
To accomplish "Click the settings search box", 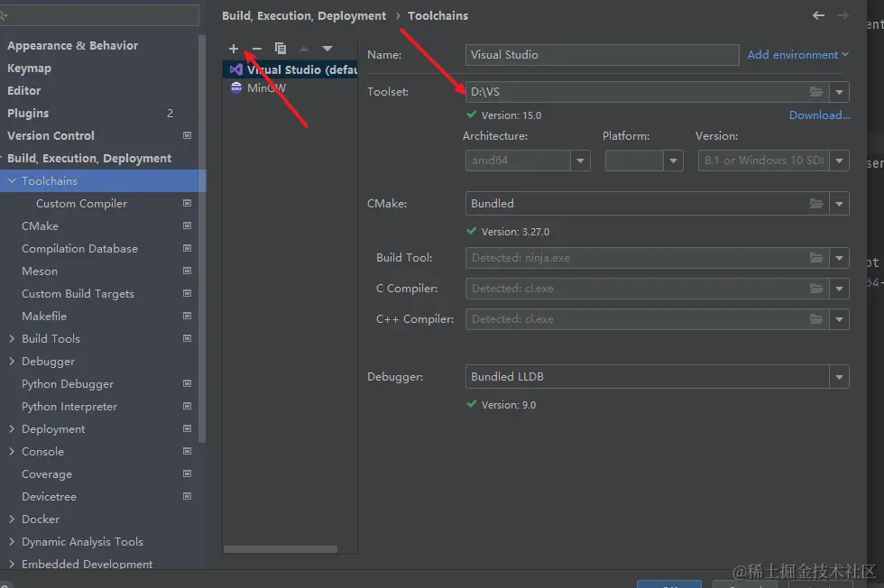I will pyautogui.click(x=99, y=15).
